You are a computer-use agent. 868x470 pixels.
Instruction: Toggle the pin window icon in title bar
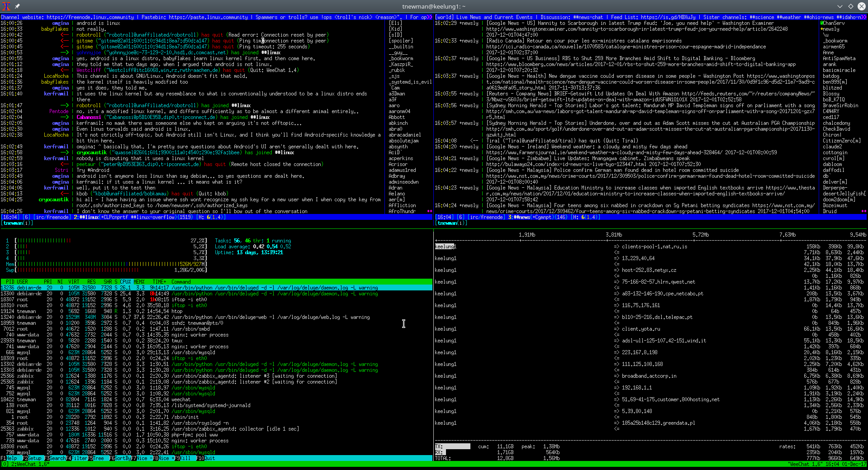pyautogui.click(x=17, y=6)
